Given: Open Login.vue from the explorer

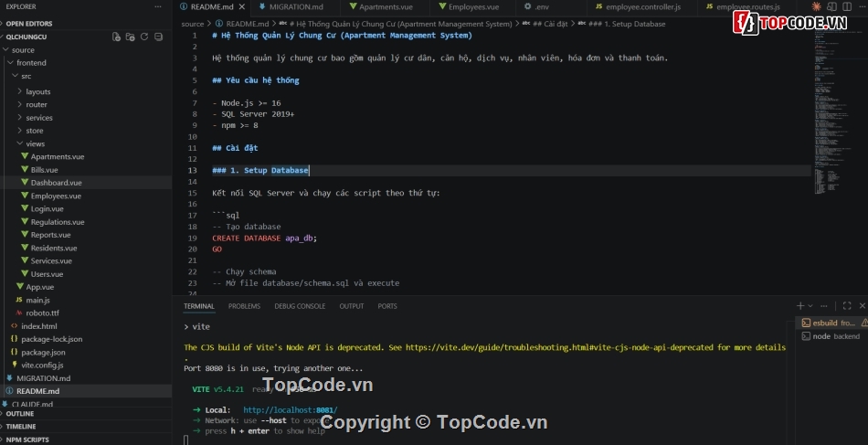Looking at the screenshot, I should coord(47,208).
